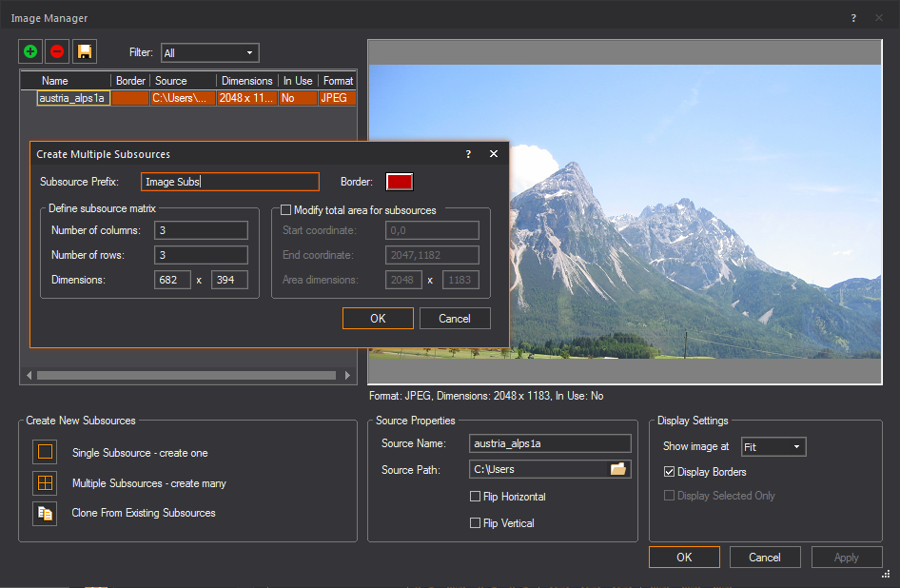Sort list by the Dimensions column header
Screen dimensions: 900x588
[246, 81]
